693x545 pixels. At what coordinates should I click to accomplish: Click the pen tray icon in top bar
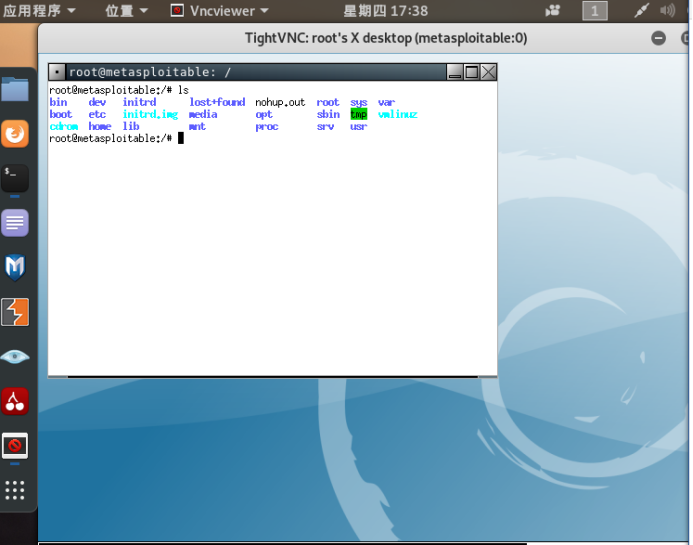tap(641, 11)
